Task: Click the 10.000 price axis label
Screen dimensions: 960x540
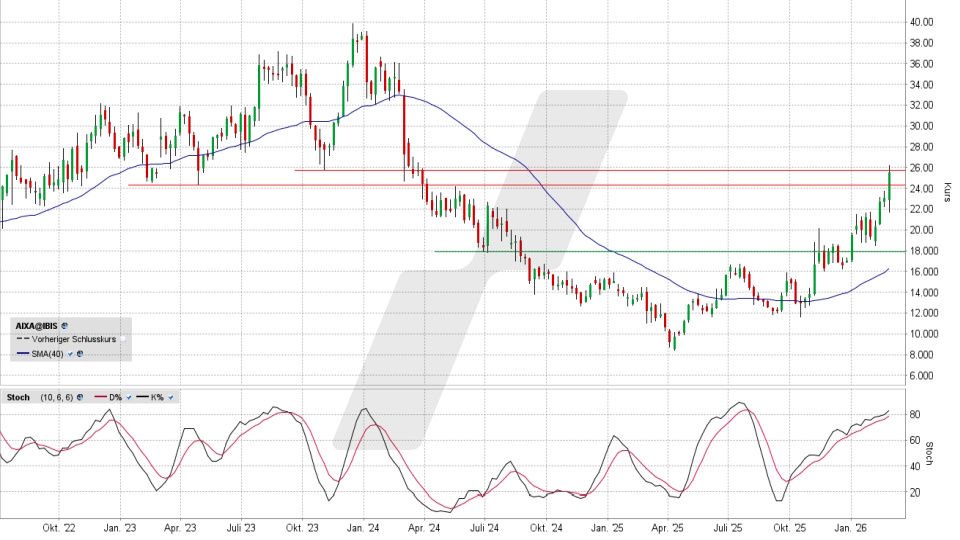Action: (924, 334)
